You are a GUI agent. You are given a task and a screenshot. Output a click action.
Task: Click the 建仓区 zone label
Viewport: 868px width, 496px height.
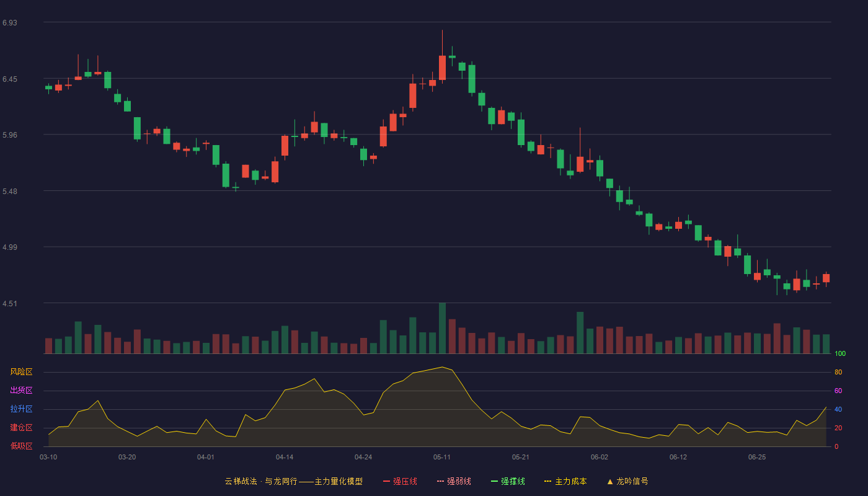(x=21, y=428)
